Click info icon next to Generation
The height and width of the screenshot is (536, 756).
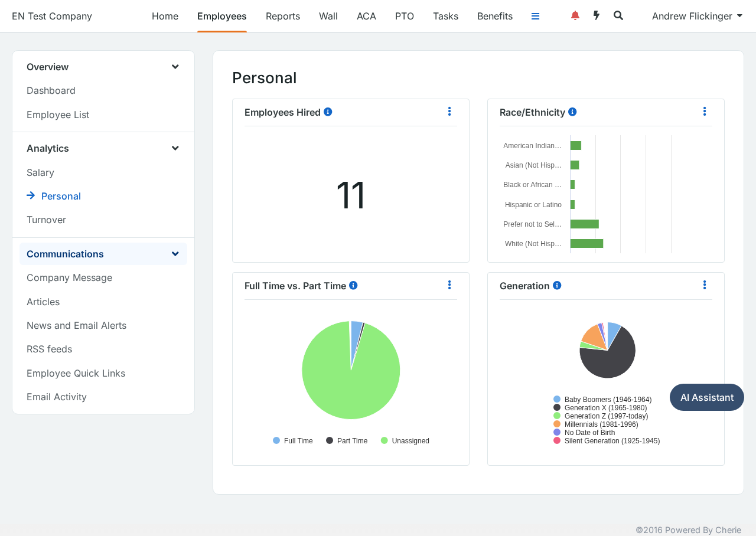pyautogui.click(x=557, y=285)
